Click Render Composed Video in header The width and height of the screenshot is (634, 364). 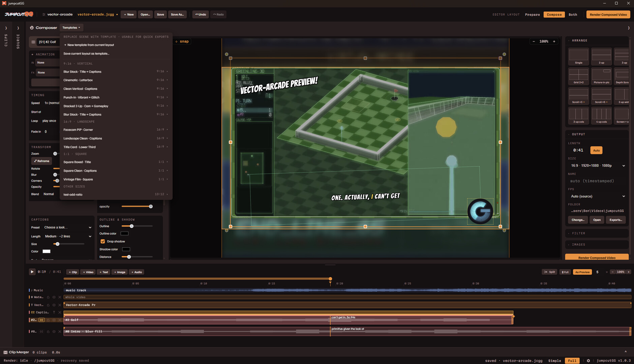(608, 14)
